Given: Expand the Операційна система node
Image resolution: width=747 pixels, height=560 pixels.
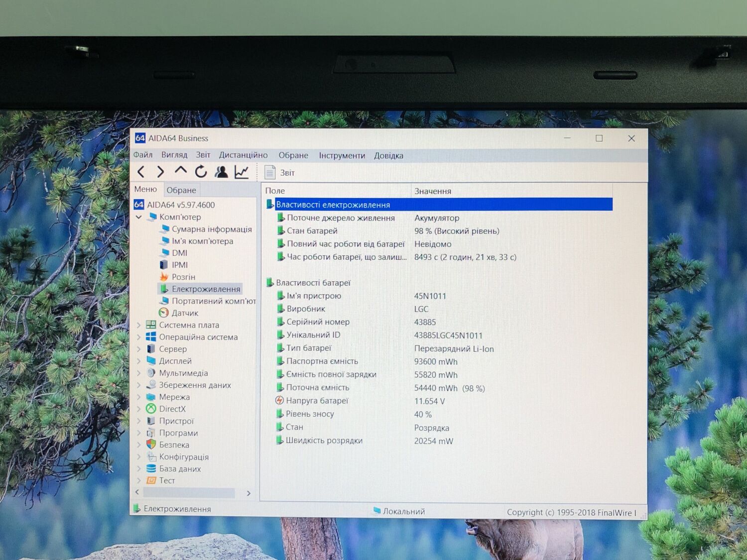Looking at the screenshot, I should (139, 337).
